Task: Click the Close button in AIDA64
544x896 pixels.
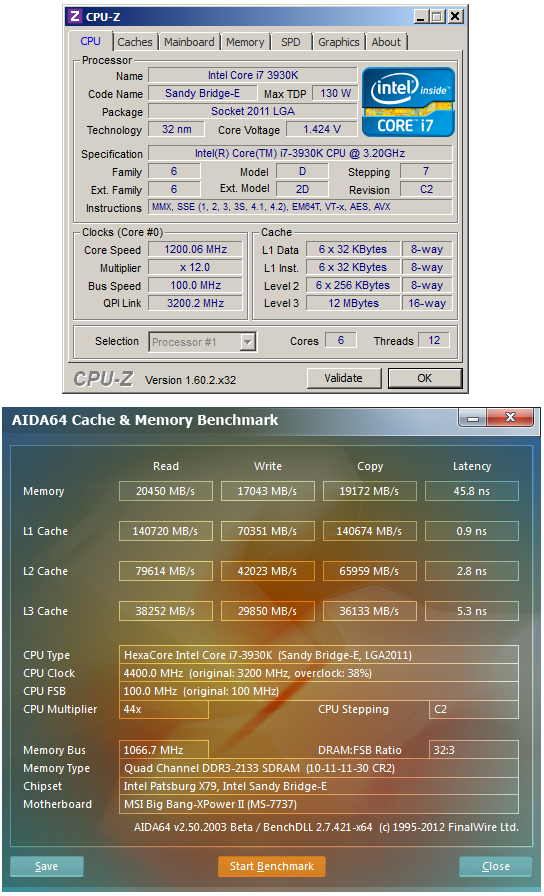Action: tap(495, 866)
